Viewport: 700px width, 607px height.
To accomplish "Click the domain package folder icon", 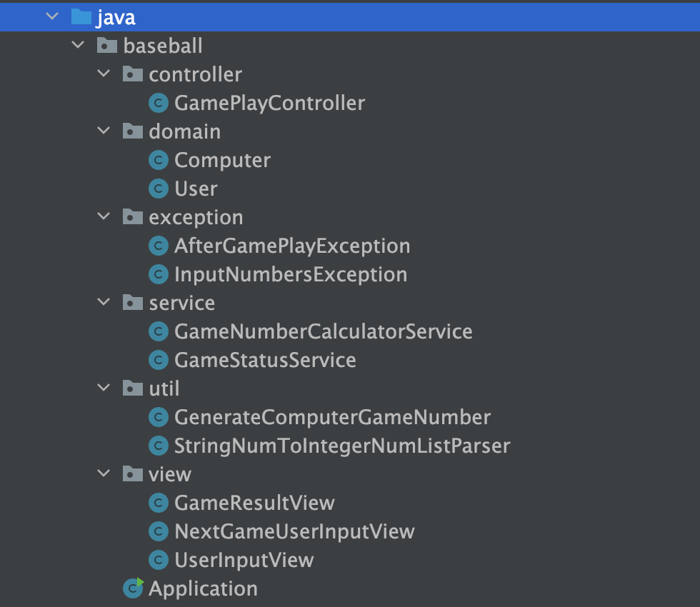I will click(133, 131).
